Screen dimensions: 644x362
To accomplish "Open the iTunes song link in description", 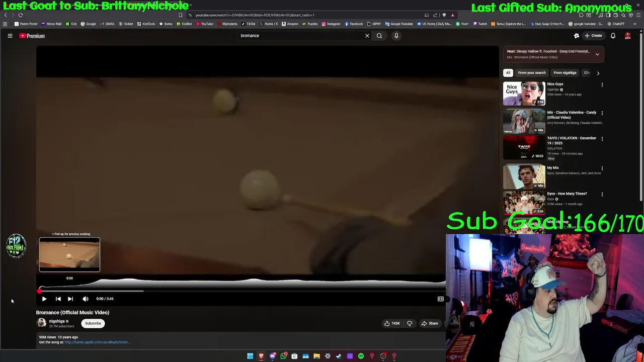I will coord(97,342).
